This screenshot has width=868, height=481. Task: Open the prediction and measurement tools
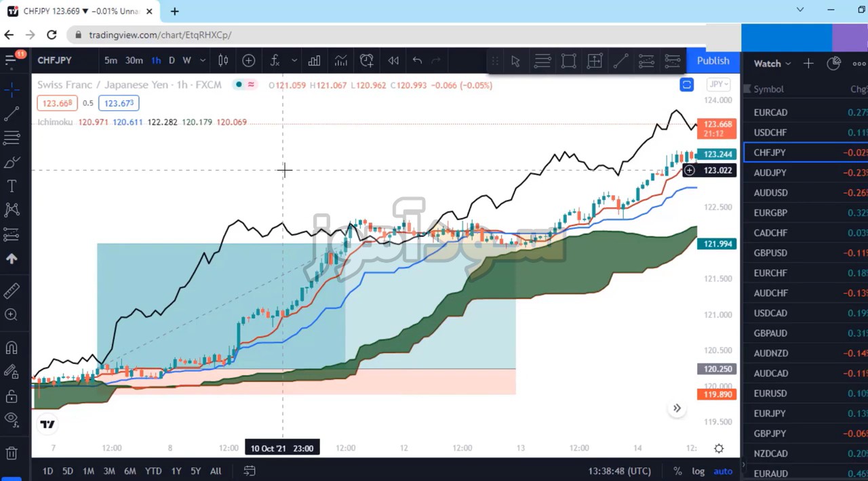(12, 234)
